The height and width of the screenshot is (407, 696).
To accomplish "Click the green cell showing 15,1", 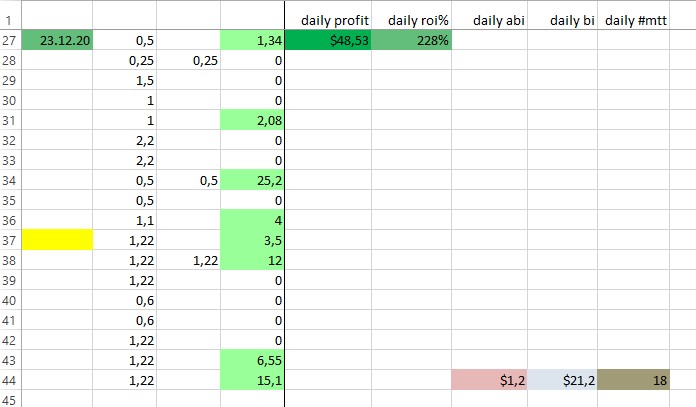I will pyautogui.click(x=252, y=379).
